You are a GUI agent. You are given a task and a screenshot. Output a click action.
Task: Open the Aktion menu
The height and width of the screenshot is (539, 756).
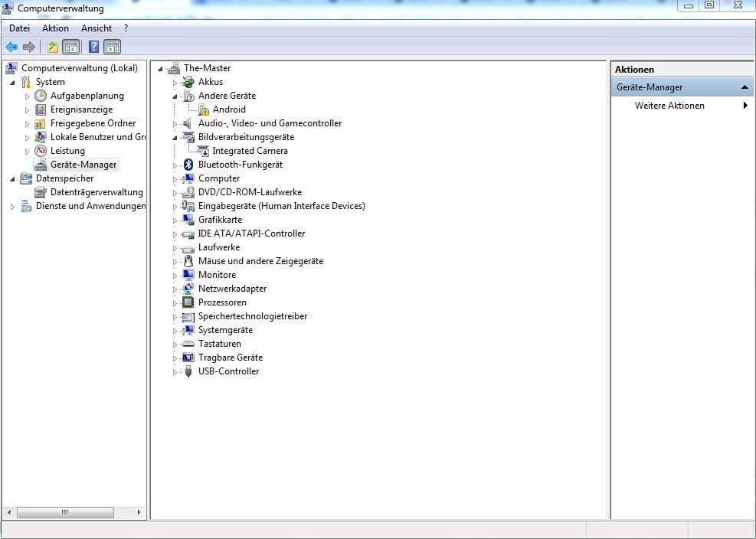55,28
